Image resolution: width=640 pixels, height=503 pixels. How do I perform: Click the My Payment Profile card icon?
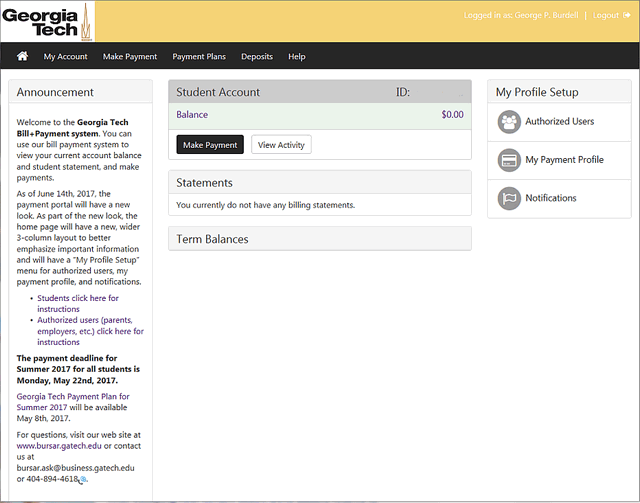[509, 160]
